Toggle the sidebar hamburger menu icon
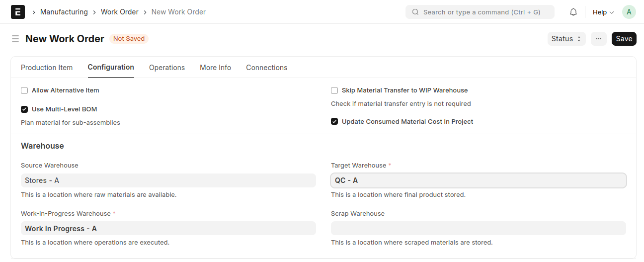Screen dimensions: 644x262 tap(15, 39)
